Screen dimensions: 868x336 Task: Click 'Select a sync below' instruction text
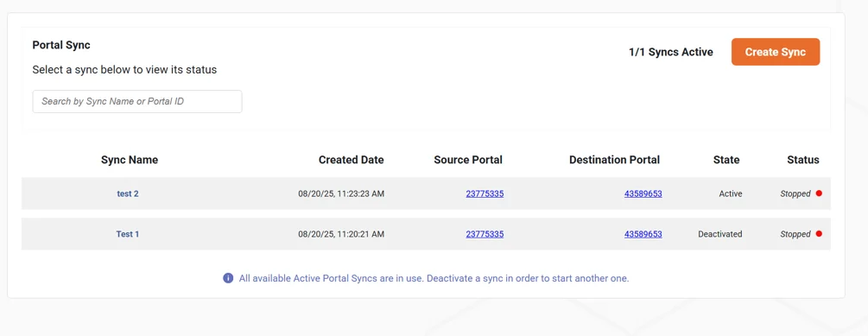click(x=124, y=70)
